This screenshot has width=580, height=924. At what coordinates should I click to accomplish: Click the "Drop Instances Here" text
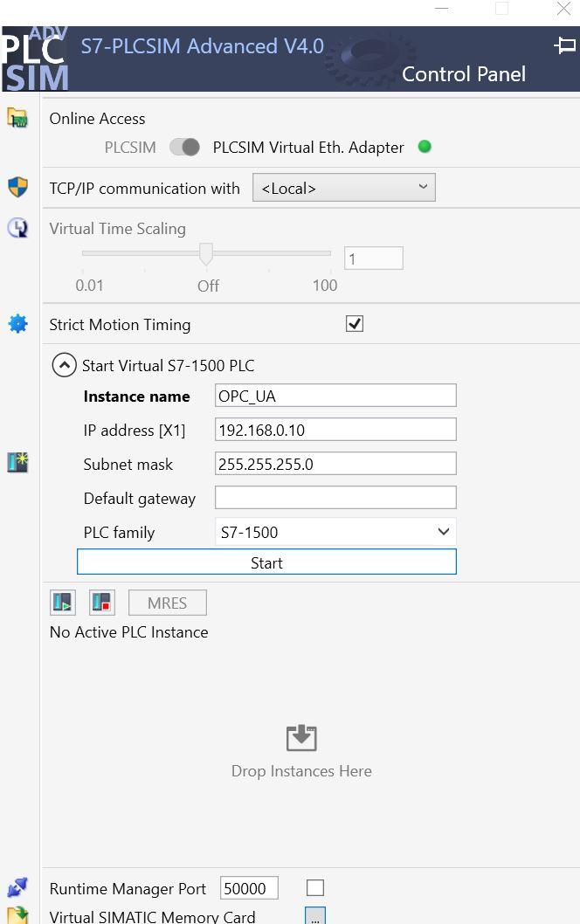301,771
